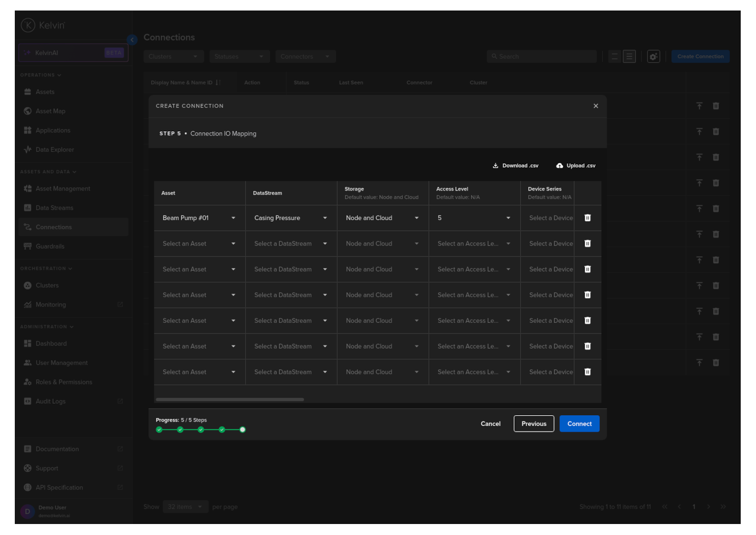Click the horizontal scrollbar below the mapping table

(x=230, y=399)
